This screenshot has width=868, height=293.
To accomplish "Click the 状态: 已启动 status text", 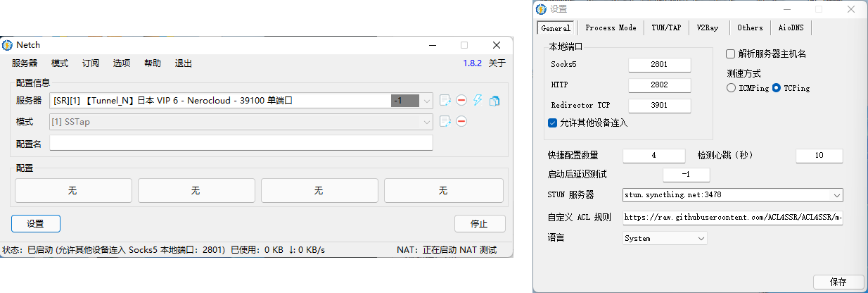I will pos(113,250).
